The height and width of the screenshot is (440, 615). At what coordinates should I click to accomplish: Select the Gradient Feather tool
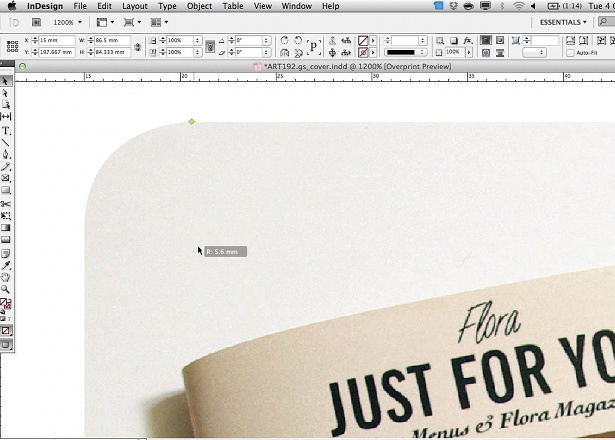[5, 239]
